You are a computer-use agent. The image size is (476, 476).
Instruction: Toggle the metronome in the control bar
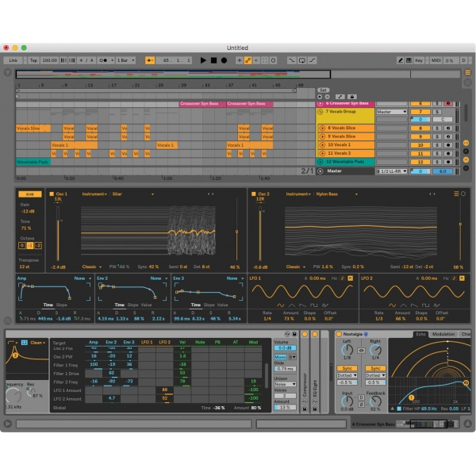pyautogui.click(x=106, y=60)
